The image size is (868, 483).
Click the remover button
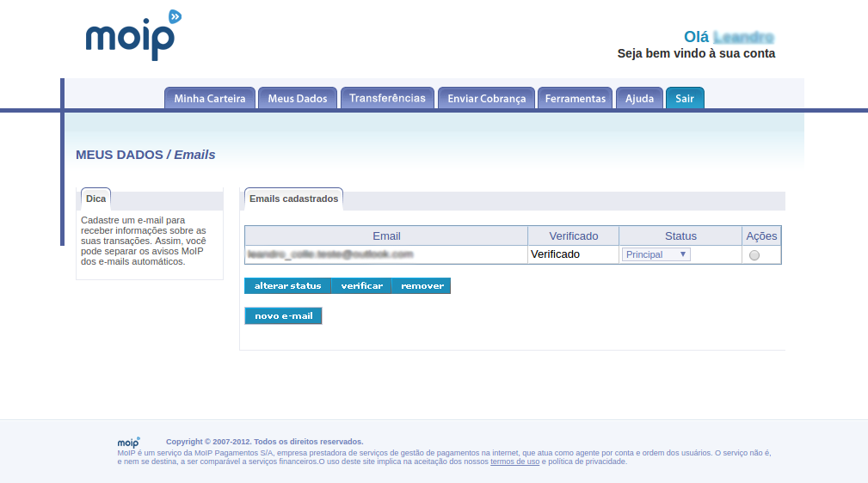coord(422,285)
